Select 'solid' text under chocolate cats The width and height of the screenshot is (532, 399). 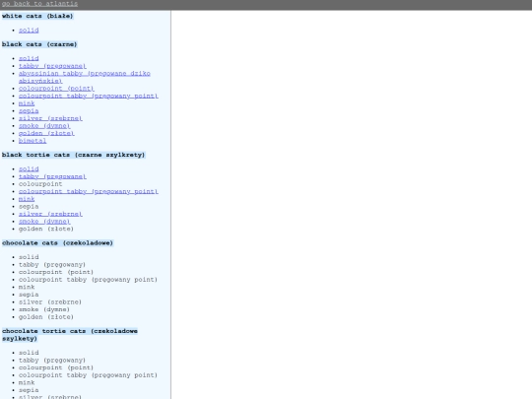pos(29,257)
